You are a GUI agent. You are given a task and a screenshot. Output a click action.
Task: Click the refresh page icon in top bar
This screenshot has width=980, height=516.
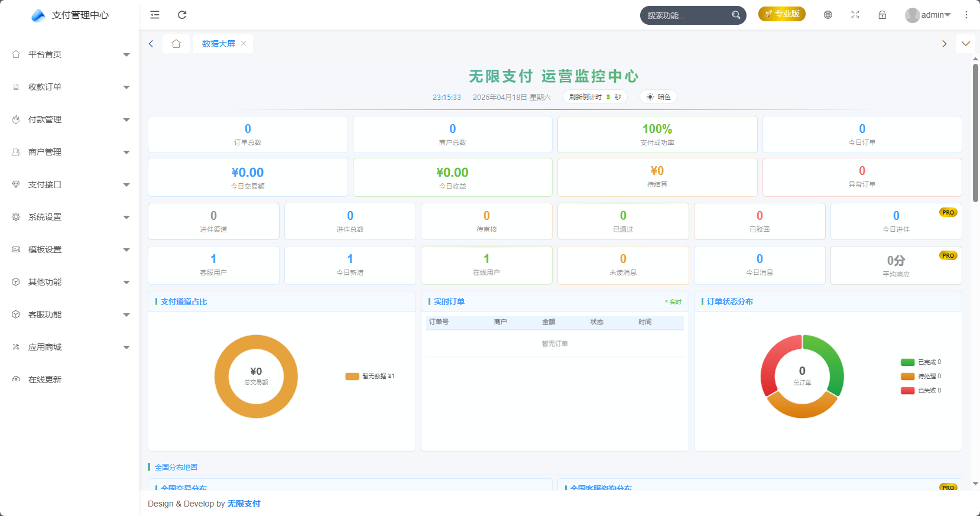point(182,15)
